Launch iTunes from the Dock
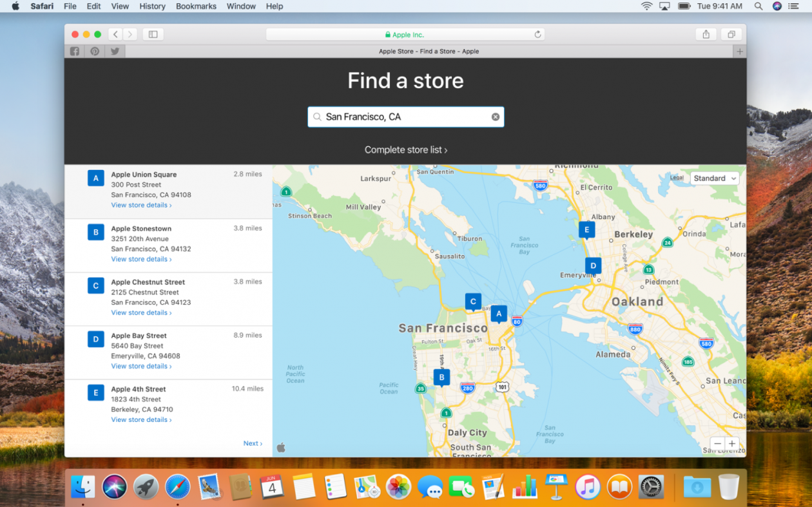Image resolution: width=812 pixels, height=507 pixels. (x=588, y=487)
